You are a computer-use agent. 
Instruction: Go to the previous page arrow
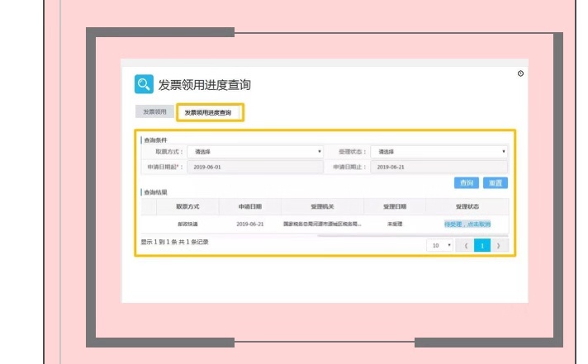click(466, 245)
